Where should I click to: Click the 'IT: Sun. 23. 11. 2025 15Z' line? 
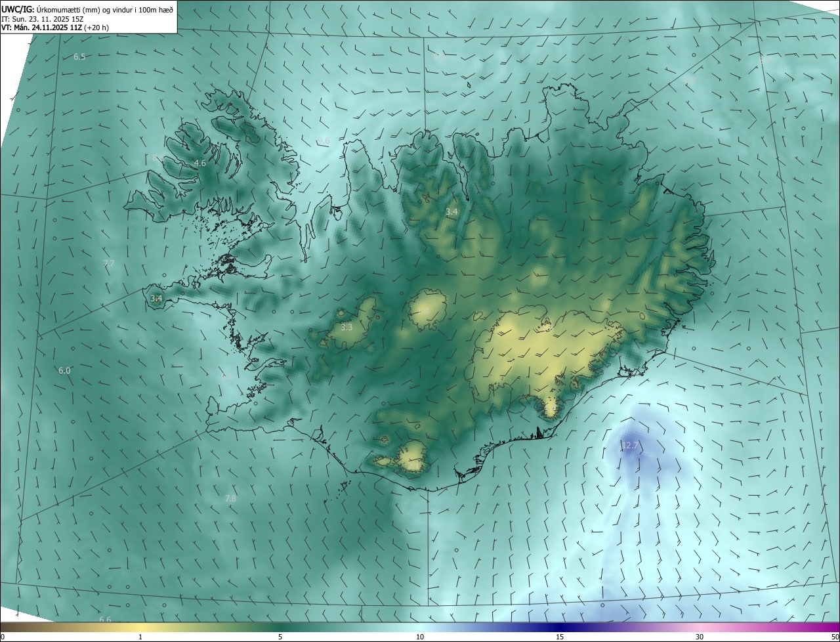click(x=42, y=18)
